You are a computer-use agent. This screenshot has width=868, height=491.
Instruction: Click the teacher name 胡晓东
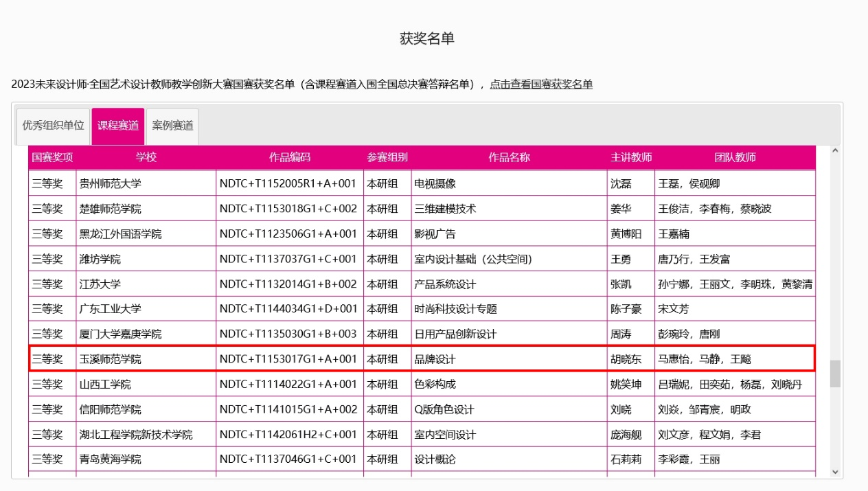[626, 359]
